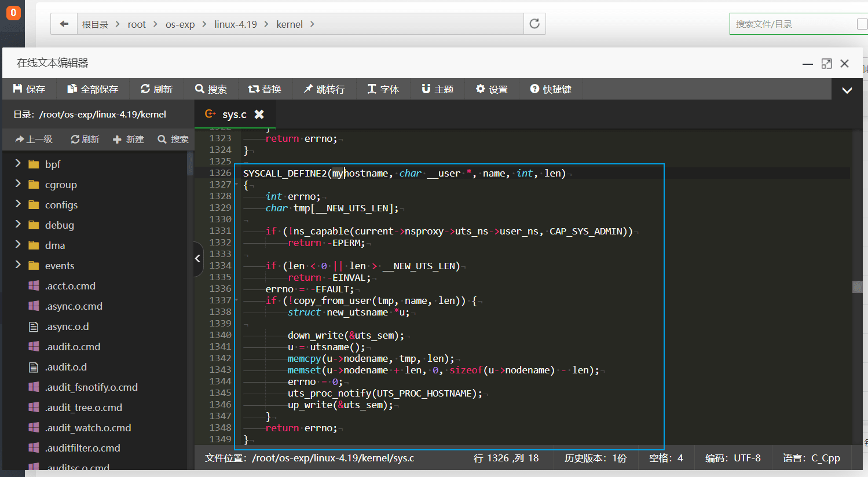
Task: Click the .audit.o.d document icon
Action: (x=34, y=367)
